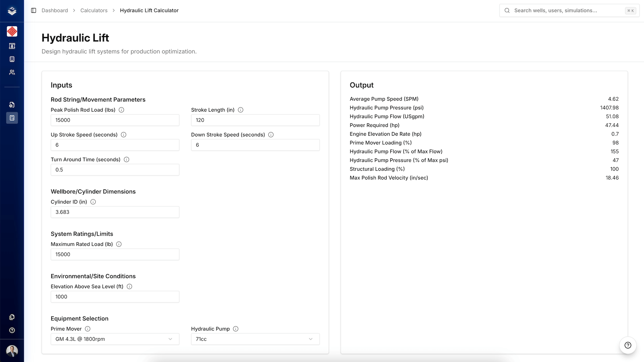The height and width of the screenshot is (362, 644).
Task: Select the Stroke Length input field
Action: (255, 120)
